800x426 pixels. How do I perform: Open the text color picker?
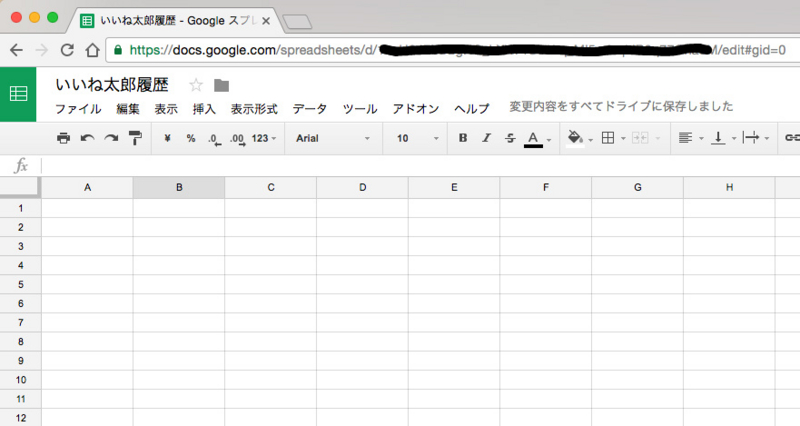533,139
